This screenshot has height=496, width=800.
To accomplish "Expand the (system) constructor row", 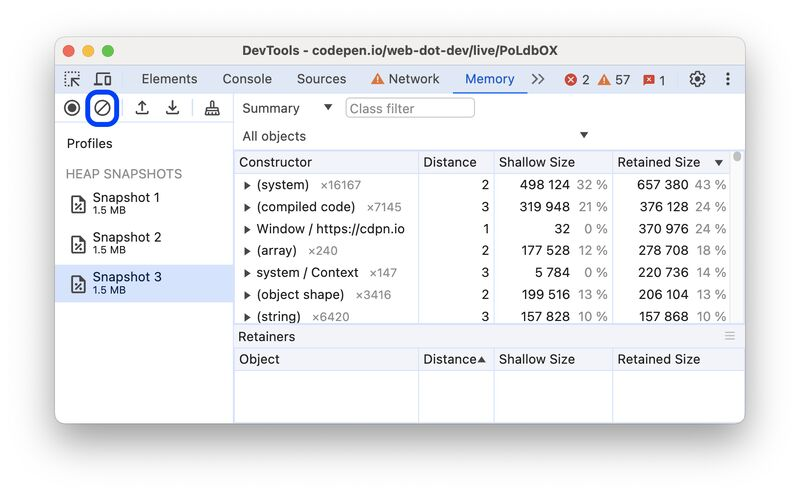I will click(247, 185).
